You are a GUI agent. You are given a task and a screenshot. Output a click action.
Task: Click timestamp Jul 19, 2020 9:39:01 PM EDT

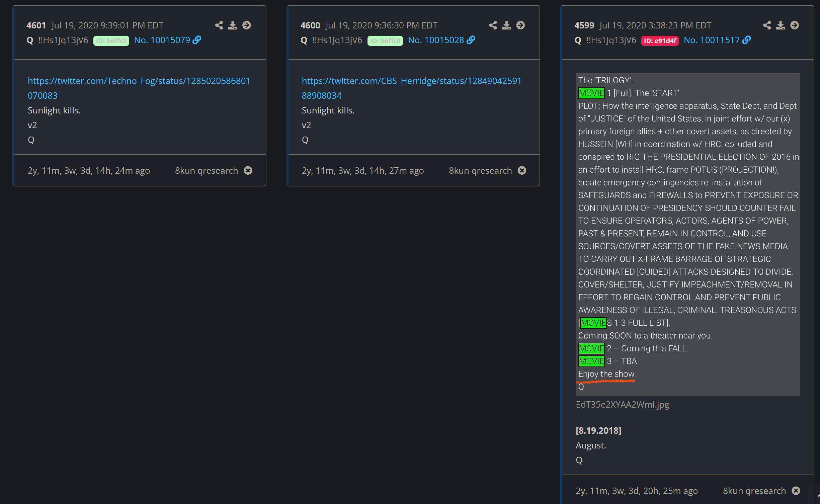tap(107, 25)
